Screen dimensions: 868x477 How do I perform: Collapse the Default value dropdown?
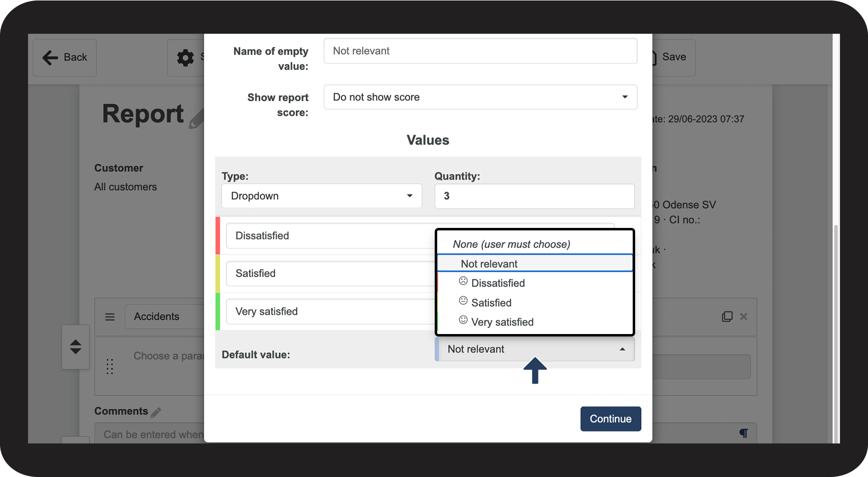pos(535,349)
